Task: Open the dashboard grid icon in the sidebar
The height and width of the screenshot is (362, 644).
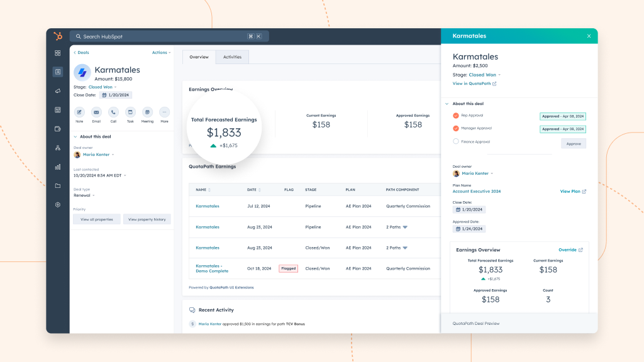Action: coord(57,53)
